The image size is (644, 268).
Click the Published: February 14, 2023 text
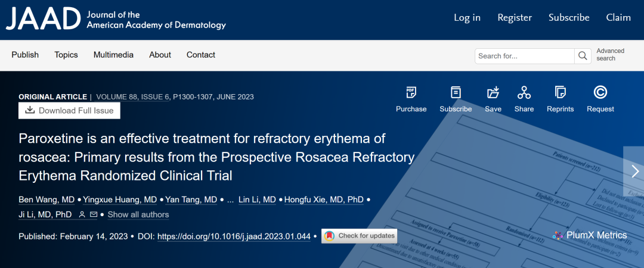pyautogui.click(x=73, y=236)
